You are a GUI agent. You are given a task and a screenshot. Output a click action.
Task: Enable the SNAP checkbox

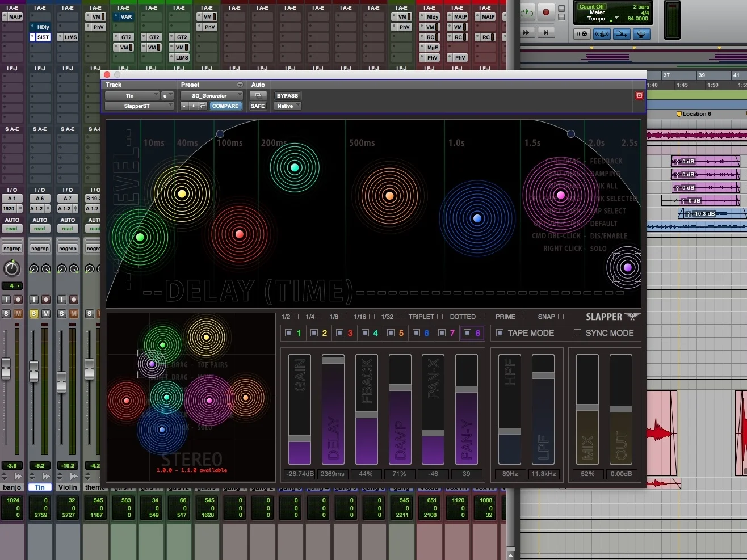click(x=561, y=317)
